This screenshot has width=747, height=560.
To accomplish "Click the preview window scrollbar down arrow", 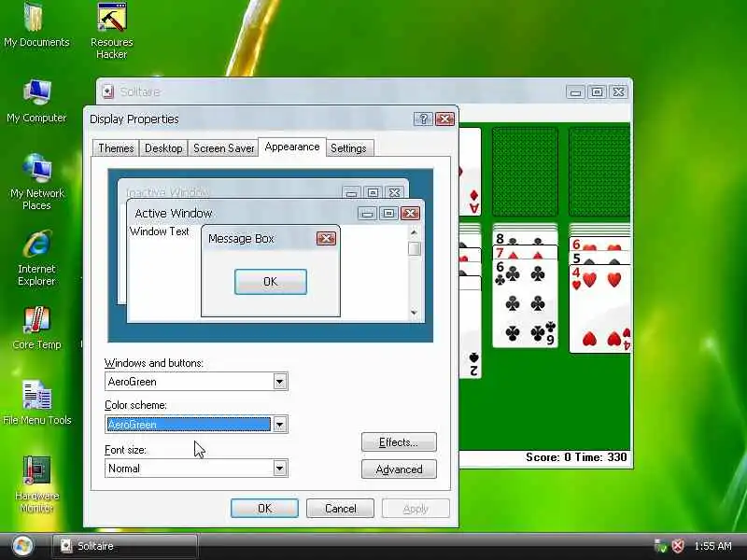I will (x=414, y=313).
